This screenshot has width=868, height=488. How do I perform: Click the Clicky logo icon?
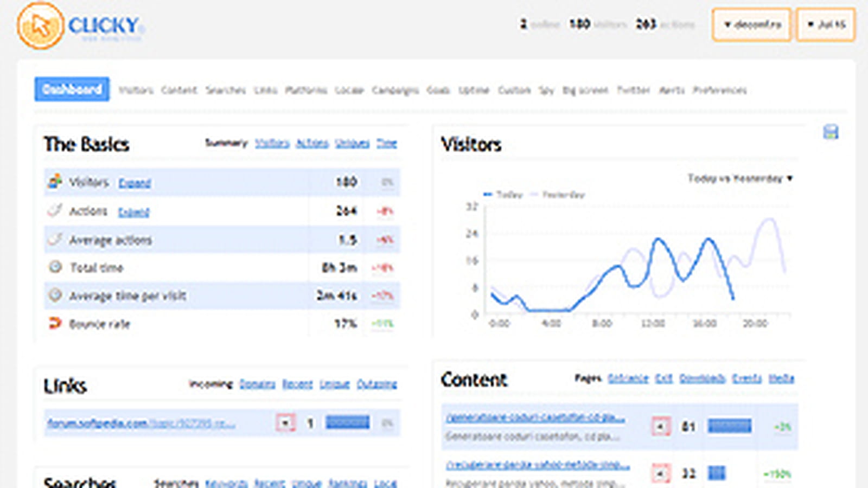[x=41, y=25]
